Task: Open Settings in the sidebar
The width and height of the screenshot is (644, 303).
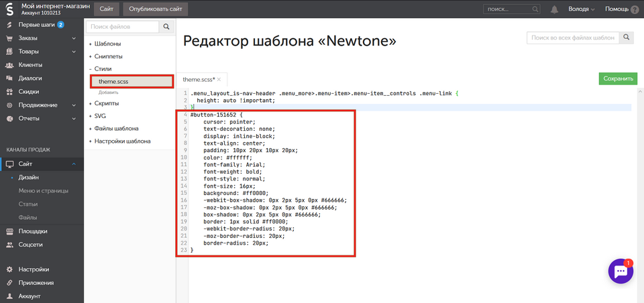Action: click(34, 269)
